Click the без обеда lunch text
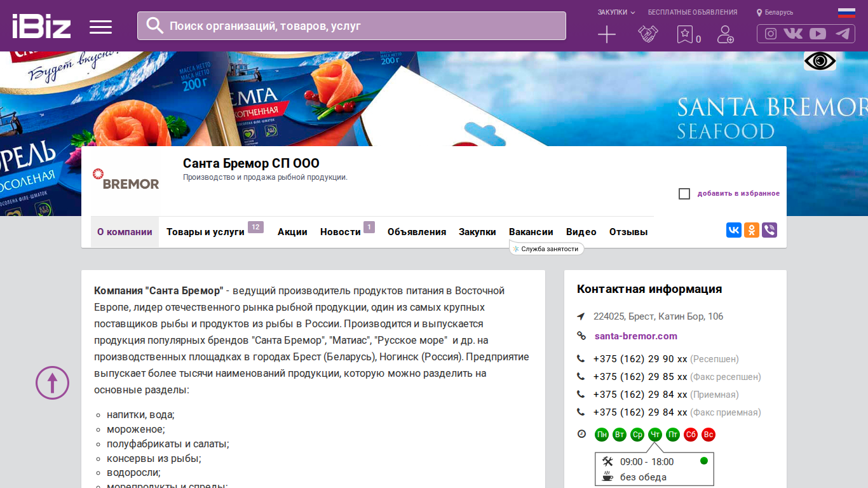Image resolution: width=868 pixels, height=488 pixels. tap(643, 477)
